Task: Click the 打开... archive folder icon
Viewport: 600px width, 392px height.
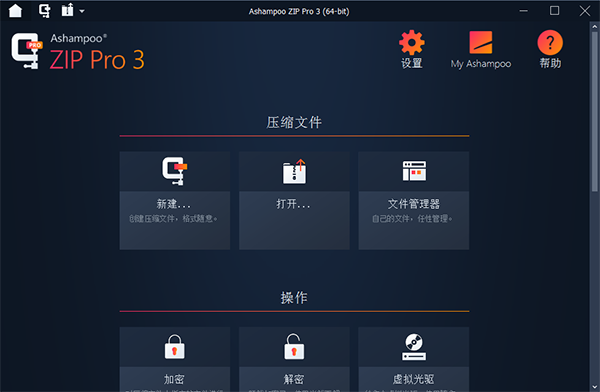Action: [294, 171]
